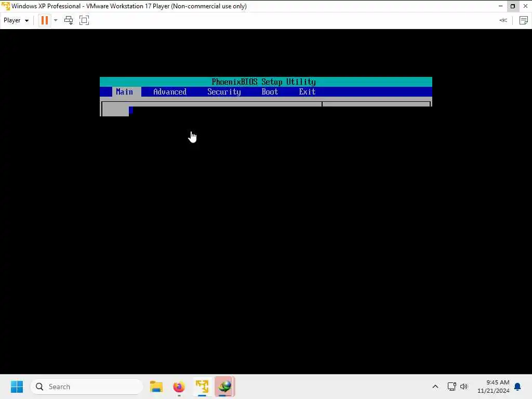Restore down the VMware window
The height and width of the screenshot is (399, 532).
coord(513,6)
